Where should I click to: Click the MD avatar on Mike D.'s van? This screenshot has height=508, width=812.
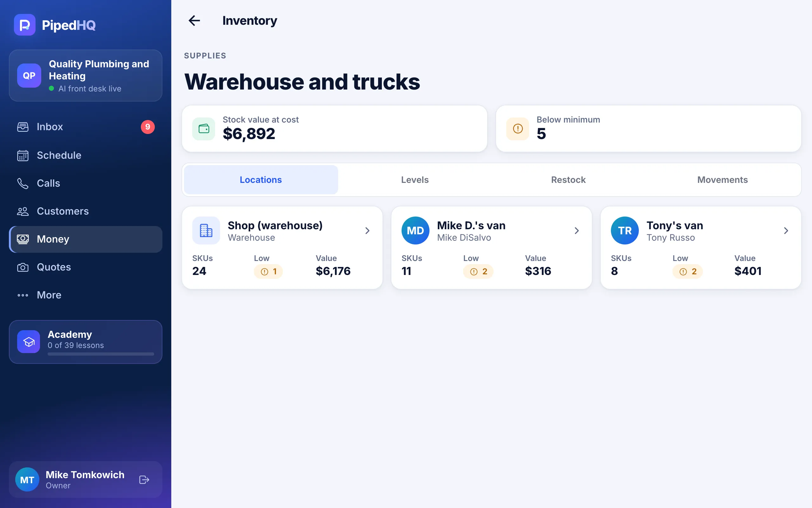tap(416, 231)
